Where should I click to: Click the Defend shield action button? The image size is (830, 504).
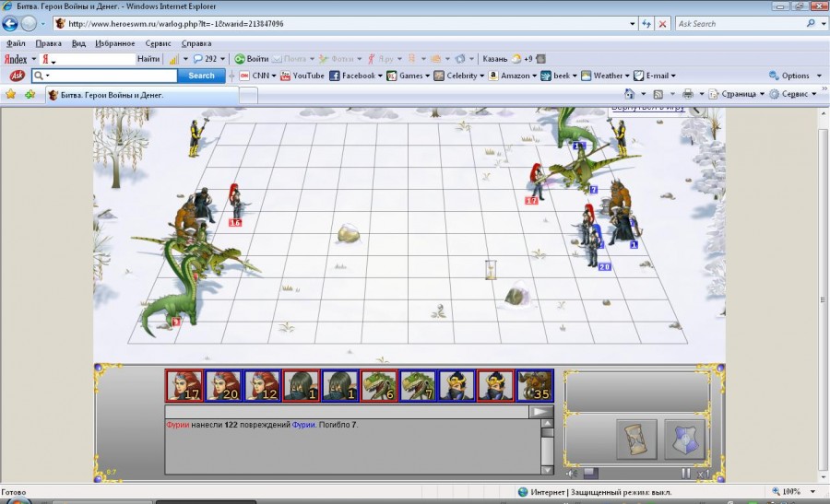tap(684, 439)
